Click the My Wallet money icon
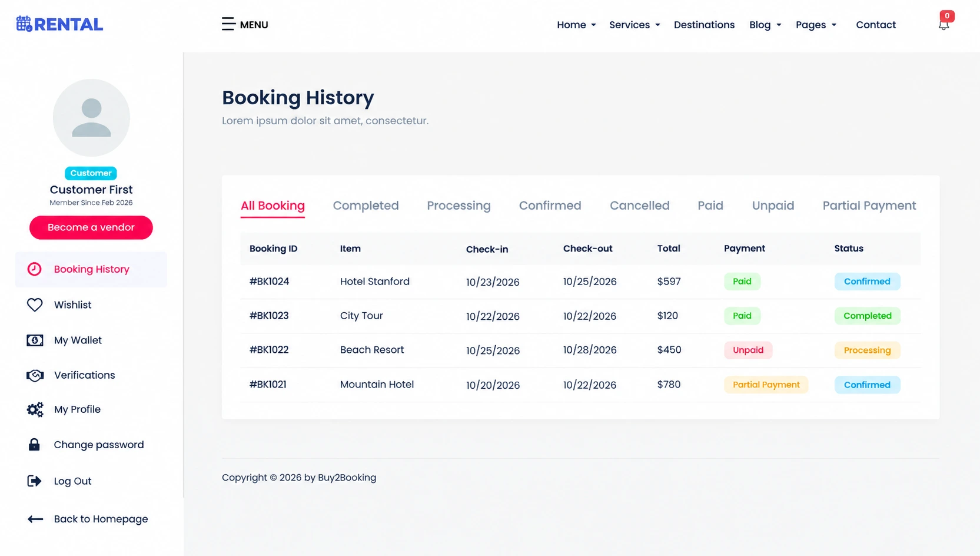 point(35,340)
